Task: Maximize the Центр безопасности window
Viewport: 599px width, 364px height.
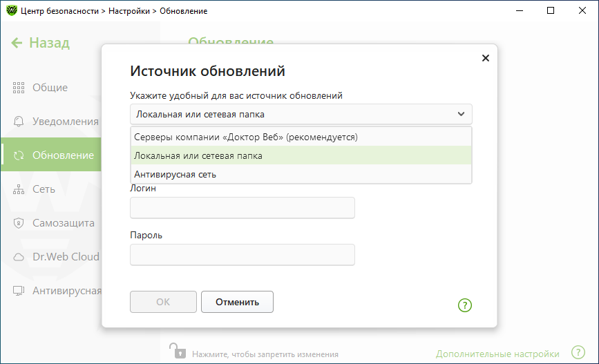Action: pos(551,10)
